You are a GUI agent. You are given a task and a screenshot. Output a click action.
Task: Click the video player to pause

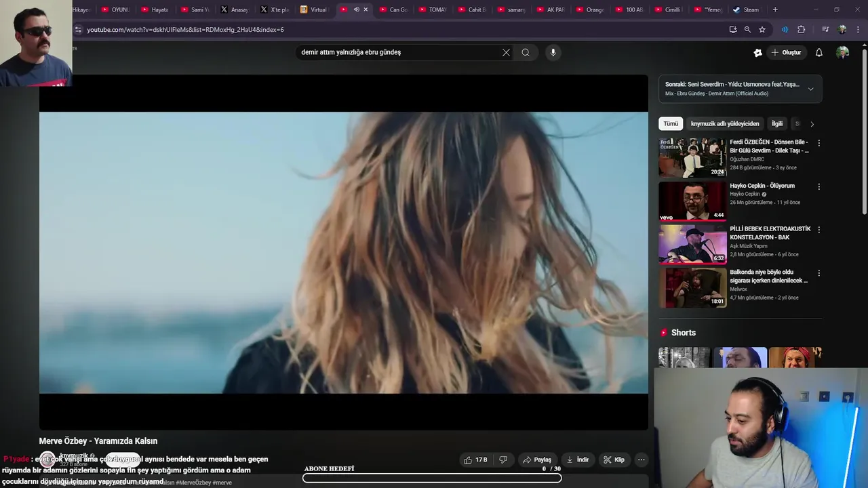343,252
